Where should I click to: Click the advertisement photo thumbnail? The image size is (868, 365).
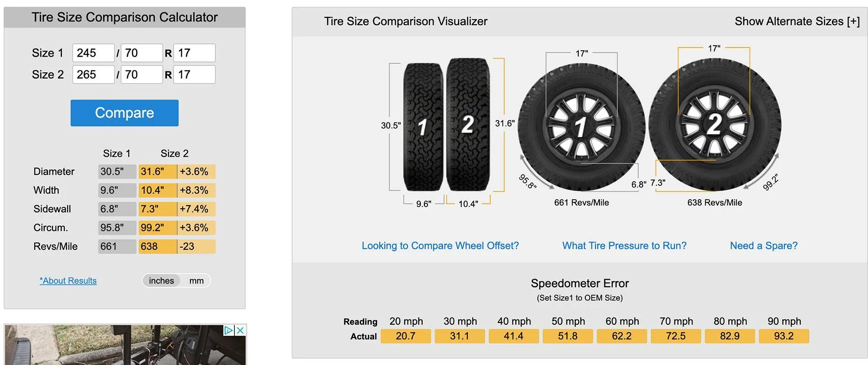[114, 347]
